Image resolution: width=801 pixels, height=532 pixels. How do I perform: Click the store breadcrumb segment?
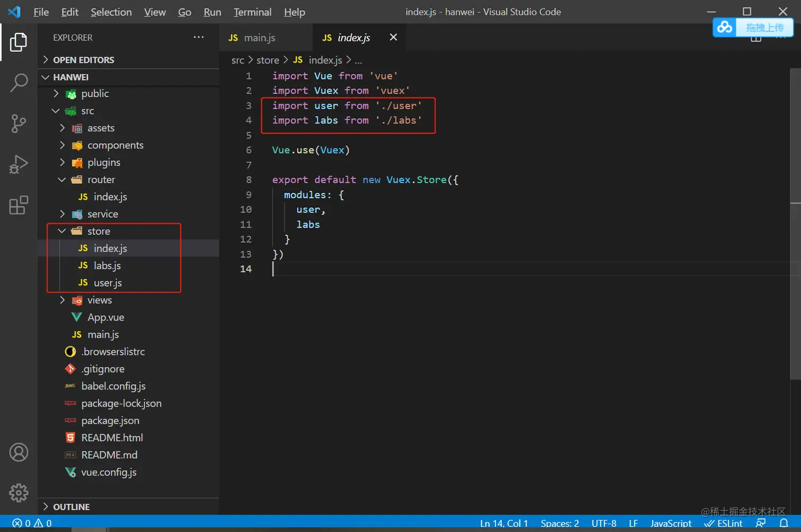[268, 60]
